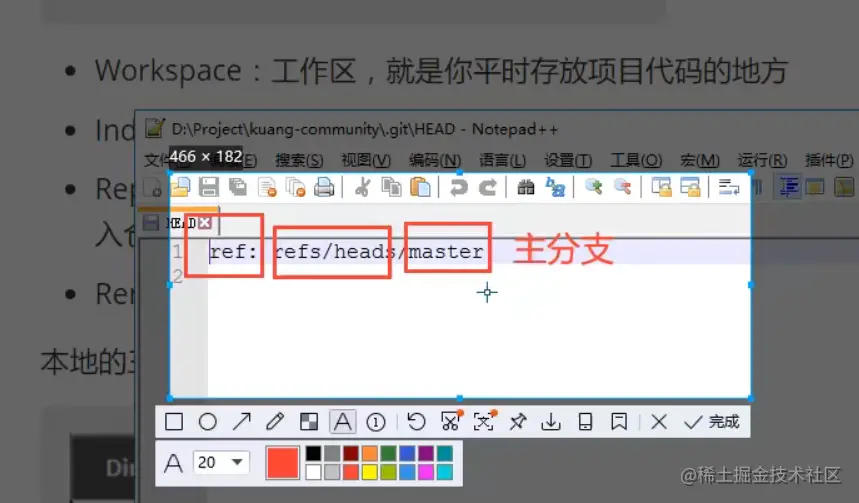Cancel the screenshot with X icon
The image size is (859, 503).
659,422
